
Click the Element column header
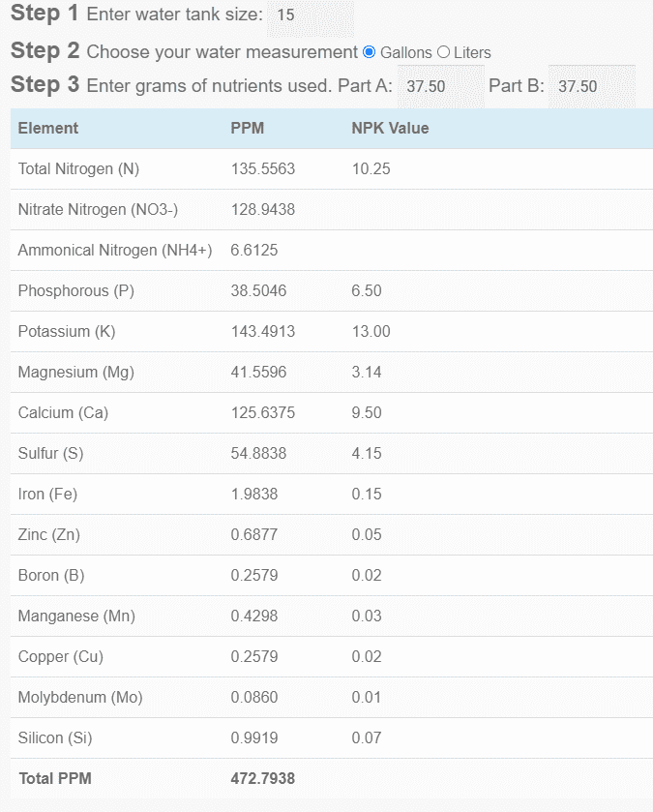(48, 129)
